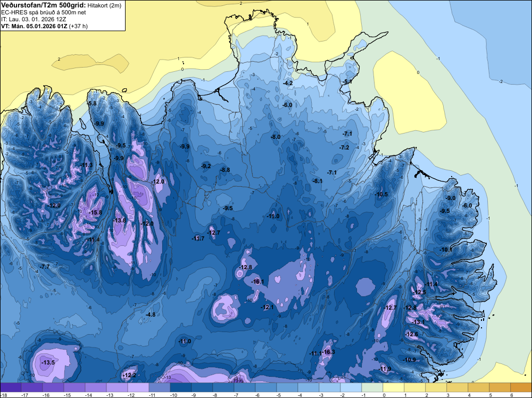This screenshot has width=532, height=398.
Task: Click the '-16.3' temperature value on the map
Action: point(329,352)
